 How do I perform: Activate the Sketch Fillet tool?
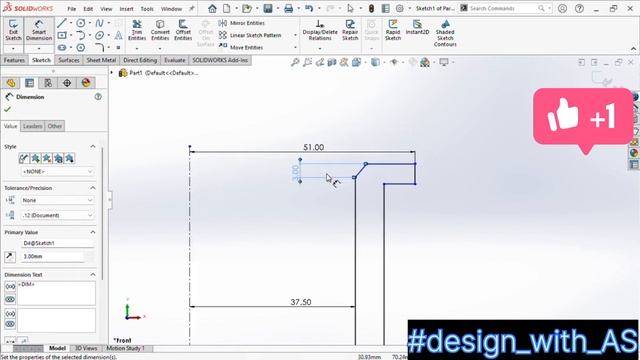[x=99, y=48]
